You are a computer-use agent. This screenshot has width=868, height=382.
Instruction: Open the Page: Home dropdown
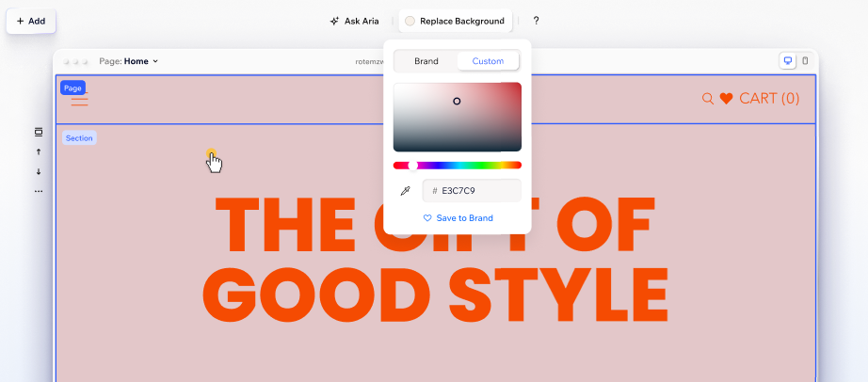(x=128, y=61)
